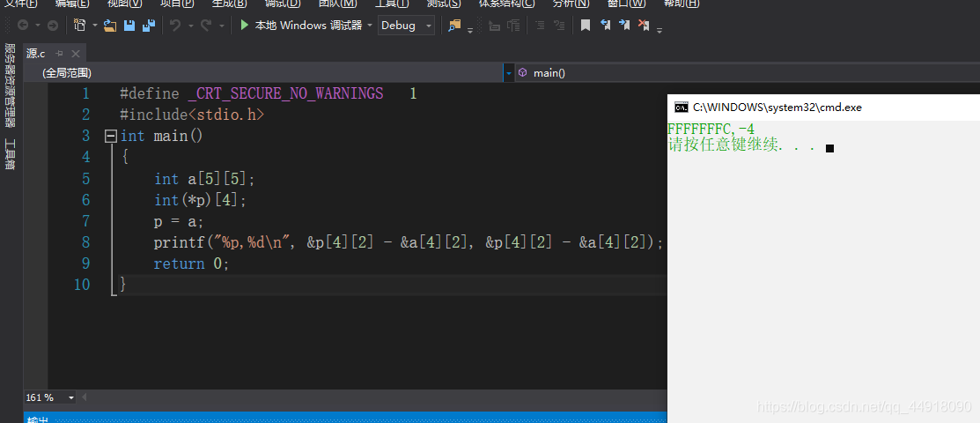Click the int main() declaration text
Viewport: 980px width, 423px height.
162,137
